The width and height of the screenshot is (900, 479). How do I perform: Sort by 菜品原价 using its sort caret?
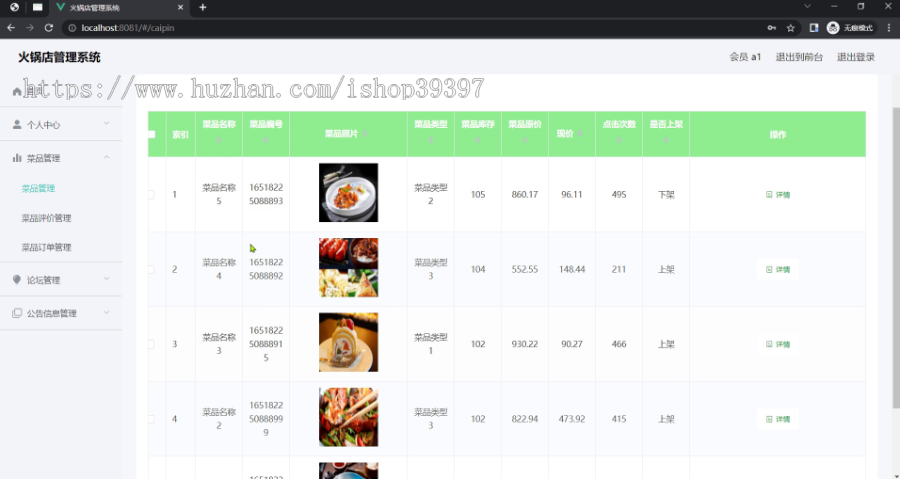(525, 140)
